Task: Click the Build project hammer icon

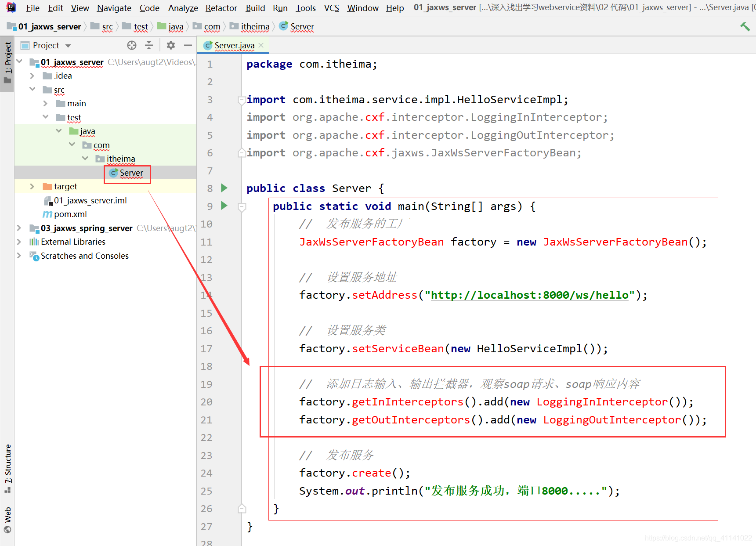Action: [745, 26]
